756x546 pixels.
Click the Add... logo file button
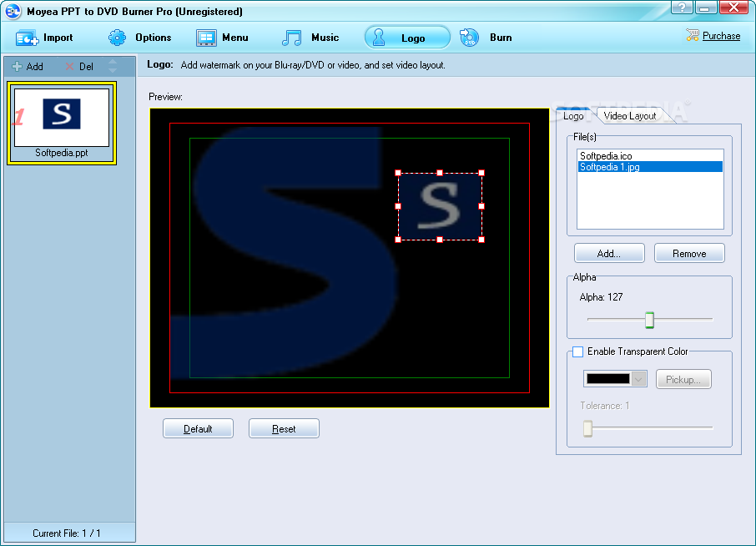coord(609,254)
